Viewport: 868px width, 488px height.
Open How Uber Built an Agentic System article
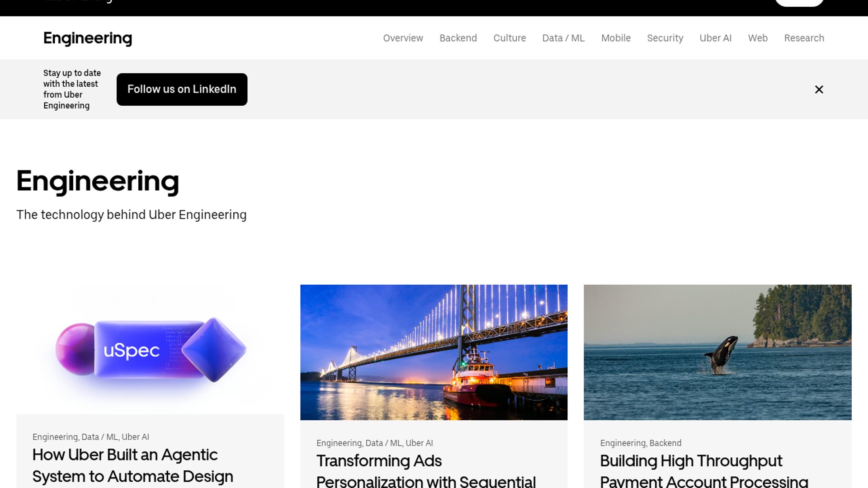click(x=133, y=466)
